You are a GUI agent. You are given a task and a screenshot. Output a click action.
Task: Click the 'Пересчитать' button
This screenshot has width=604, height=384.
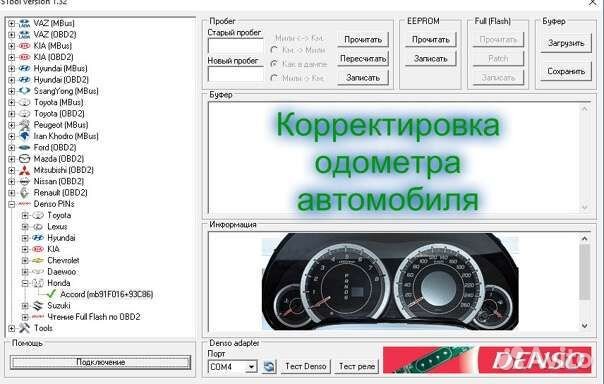coord(362,59)
